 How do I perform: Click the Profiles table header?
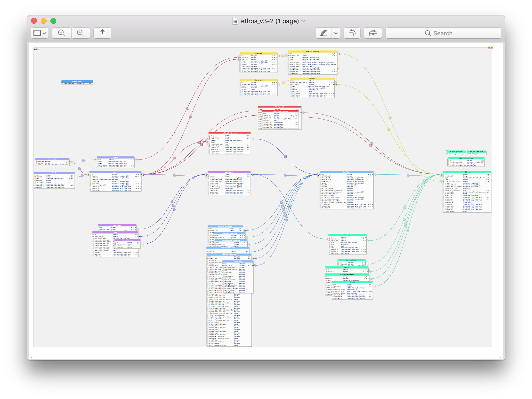coord(346,172)
